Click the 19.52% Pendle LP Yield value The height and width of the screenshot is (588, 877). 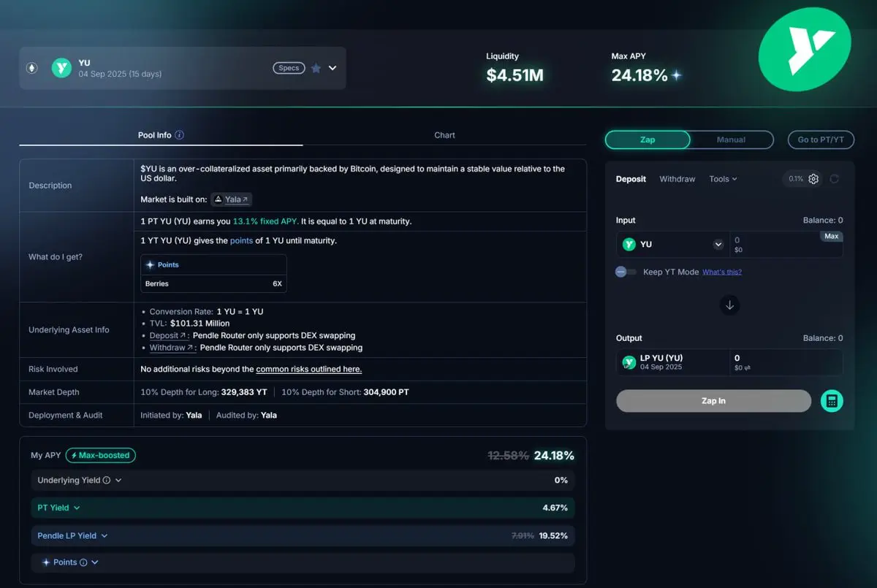point(553,535)
